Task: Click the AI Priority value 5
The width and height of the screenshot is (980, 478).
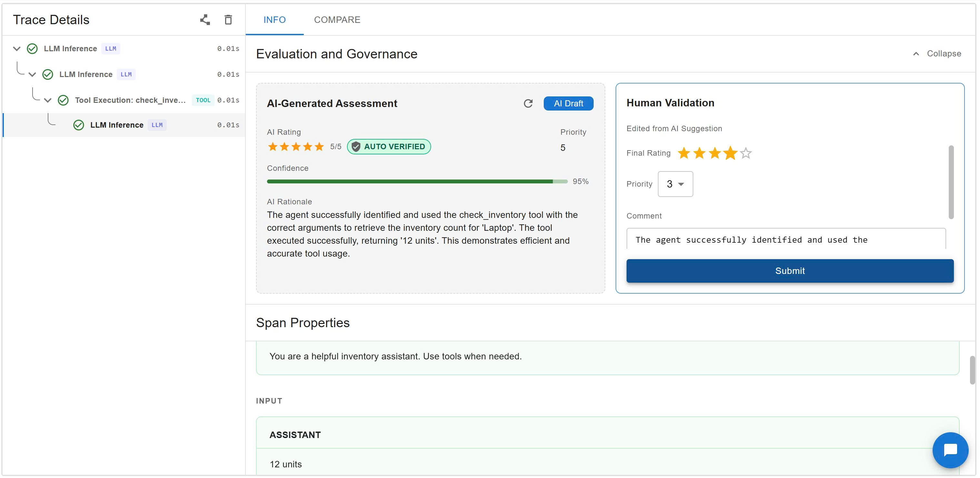Action: tap(563, 148)
